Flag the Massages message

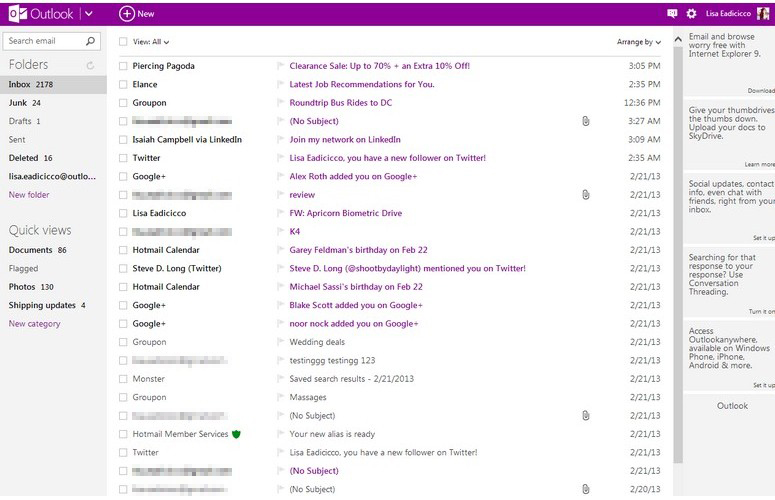pos(280,397)
